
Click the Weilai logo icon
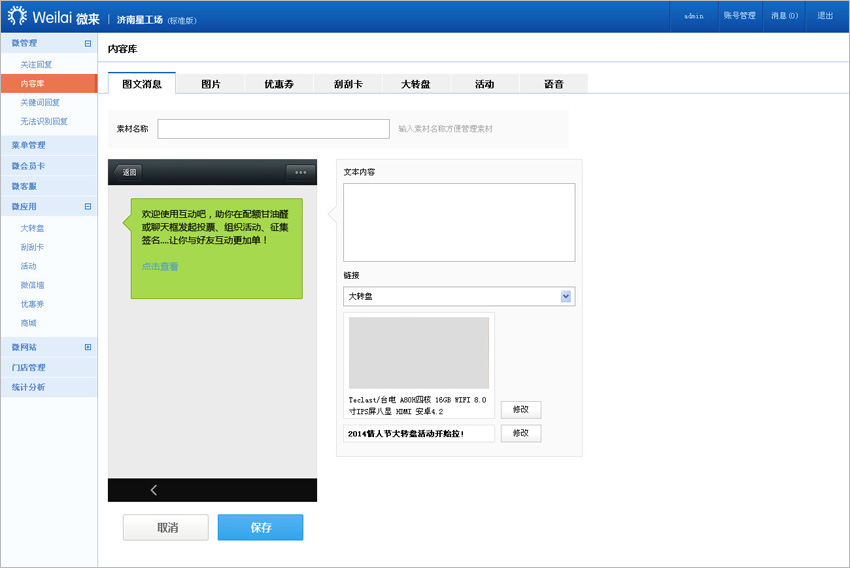pyautogui.click(x=17, y=17)
